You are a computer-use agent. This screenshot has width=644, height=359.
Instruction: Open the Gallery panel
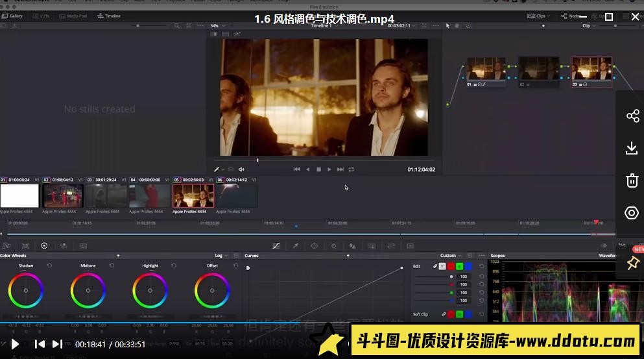[x=12, y=16]
